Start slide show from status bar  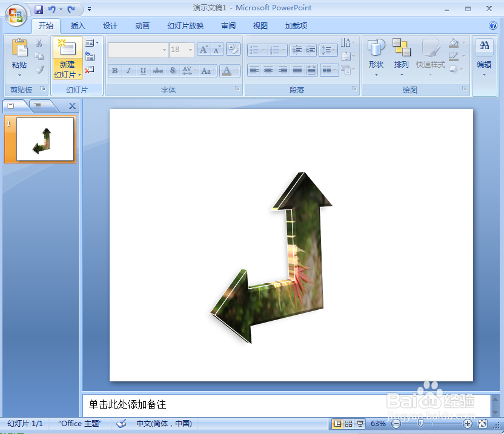tap(360, 424)
